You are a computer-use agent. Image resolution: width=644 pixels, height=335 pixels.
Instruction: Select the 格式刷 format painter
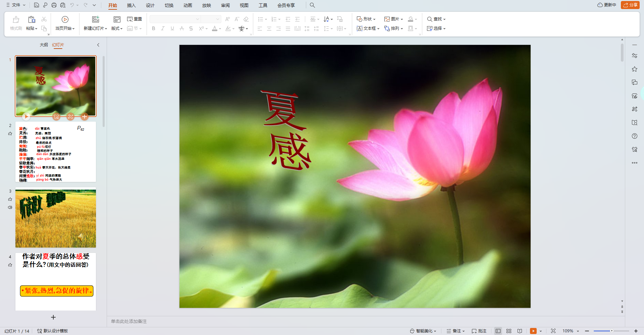(16, 23)
